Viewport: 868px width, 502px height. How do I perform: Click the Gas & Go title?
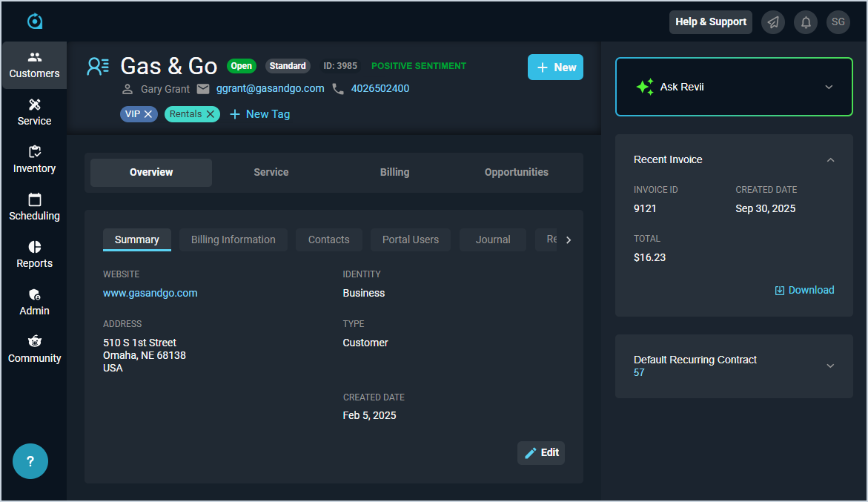(x=169, y=67)
